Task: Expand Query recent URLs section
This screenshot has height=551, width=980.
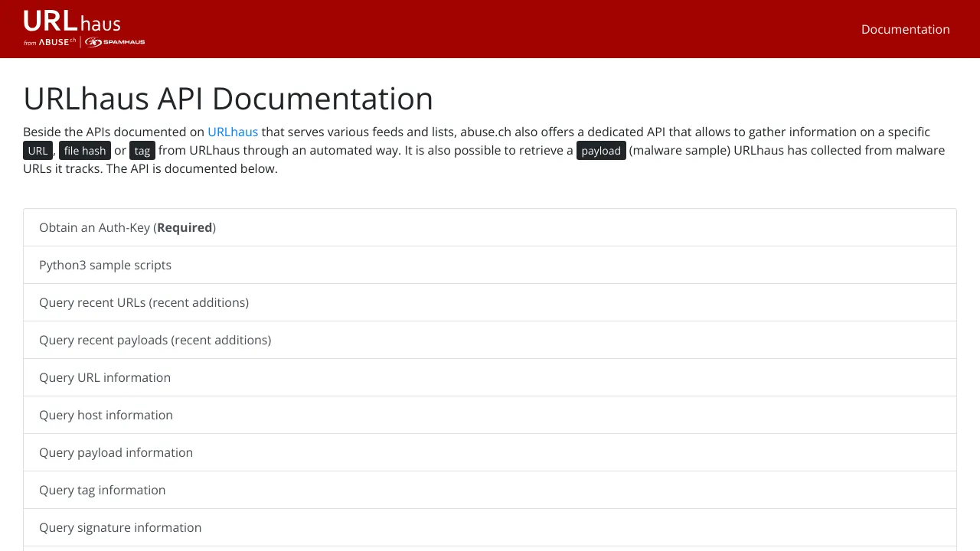Action: click(490, 302)
